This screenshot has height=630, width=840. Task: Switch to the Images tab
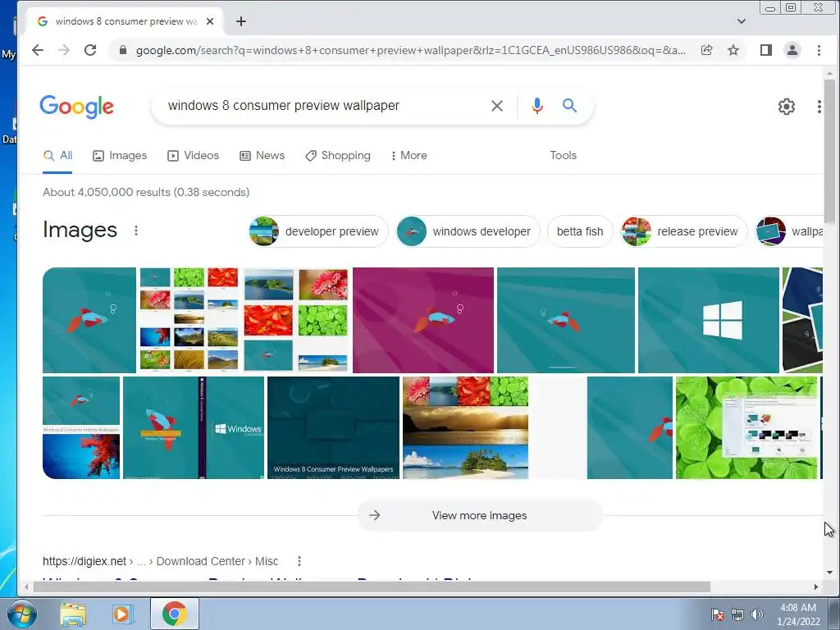tap(120, 155)
